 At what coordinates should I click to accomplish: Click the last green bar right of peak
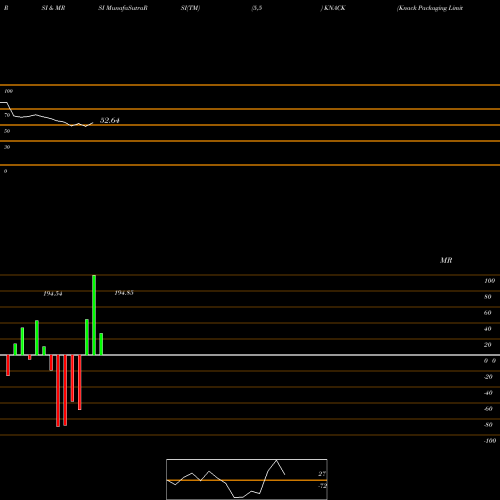(x=101, y=344)
